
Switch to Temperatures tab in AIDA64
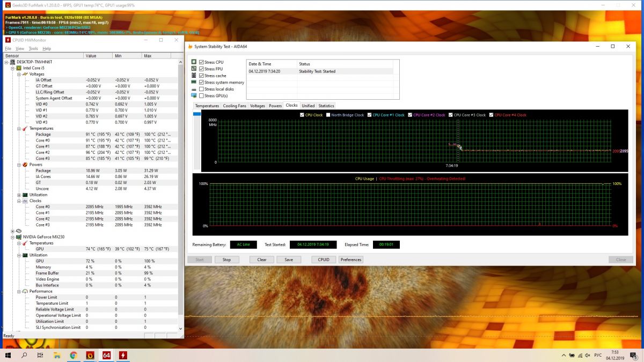click(x=207, y=106)
